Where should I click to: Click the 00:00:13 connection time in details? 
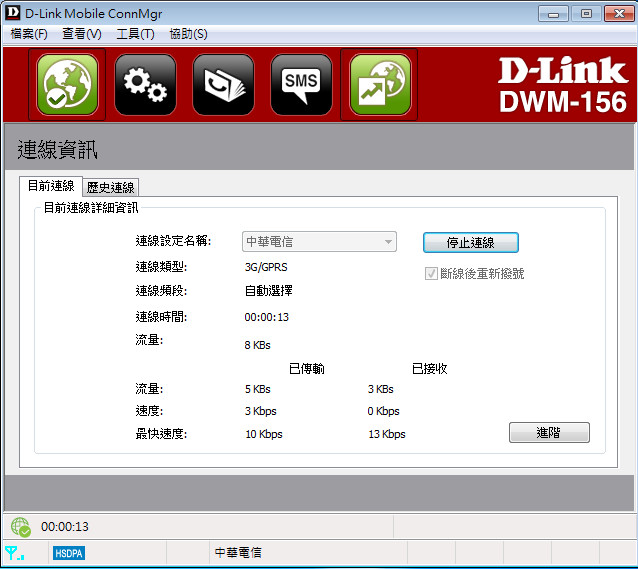coord(267,317)
